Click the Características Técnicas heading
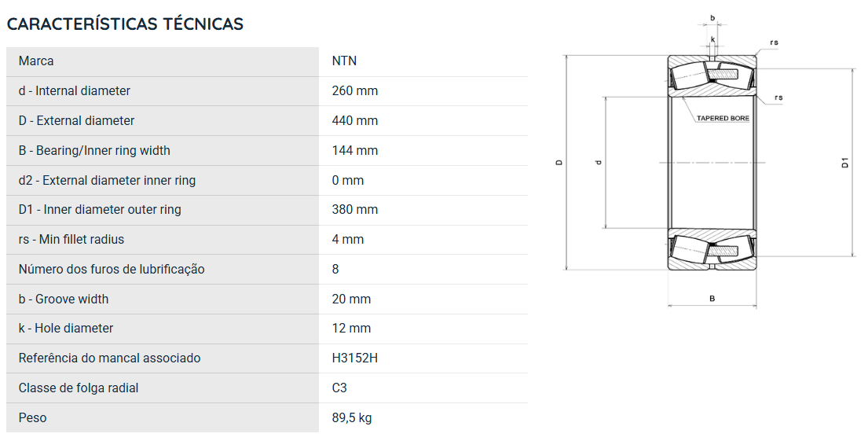868x441 pixels. [x=125, y=24]
